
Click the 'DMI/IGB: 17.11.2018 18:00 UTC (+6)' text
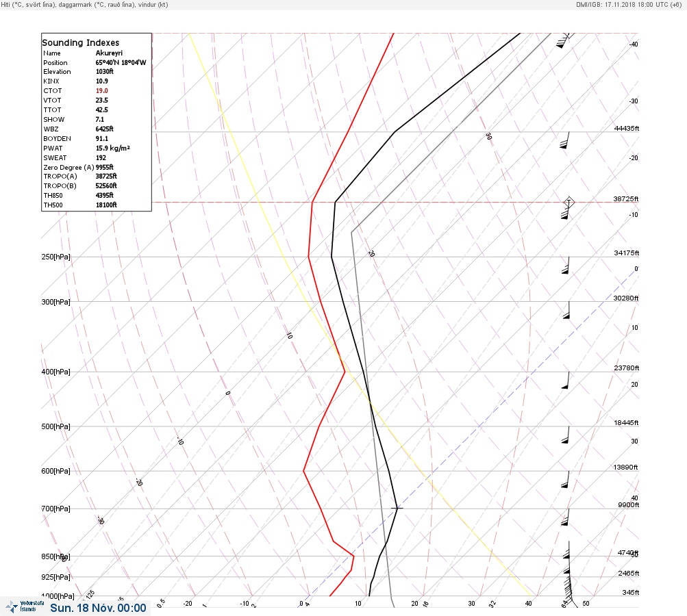coord(629,4)
